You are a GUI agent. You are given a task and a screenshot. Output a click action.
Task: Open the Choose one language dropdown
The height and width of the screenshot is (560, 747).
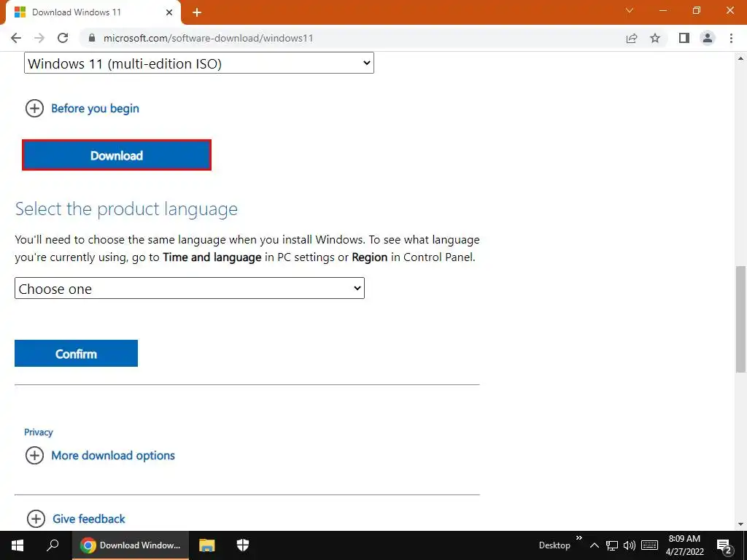[190, 289]
